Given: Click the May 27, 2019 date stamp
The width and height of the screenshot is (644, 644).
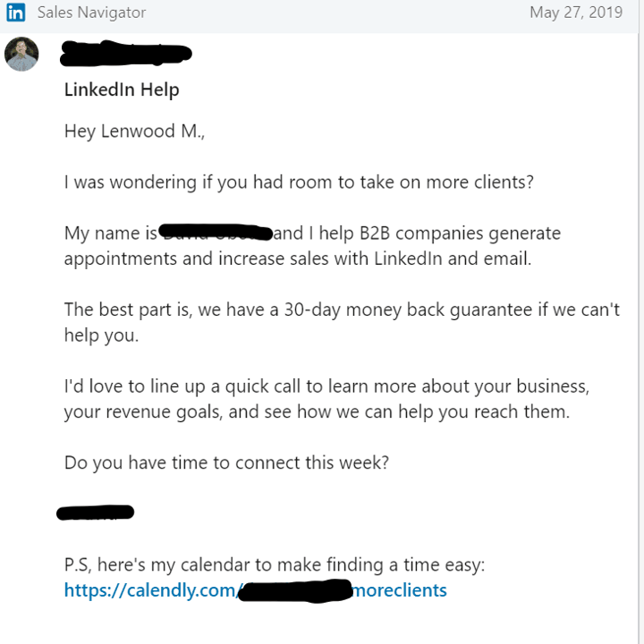Looking at the screenshot, I should pos(576,13).
